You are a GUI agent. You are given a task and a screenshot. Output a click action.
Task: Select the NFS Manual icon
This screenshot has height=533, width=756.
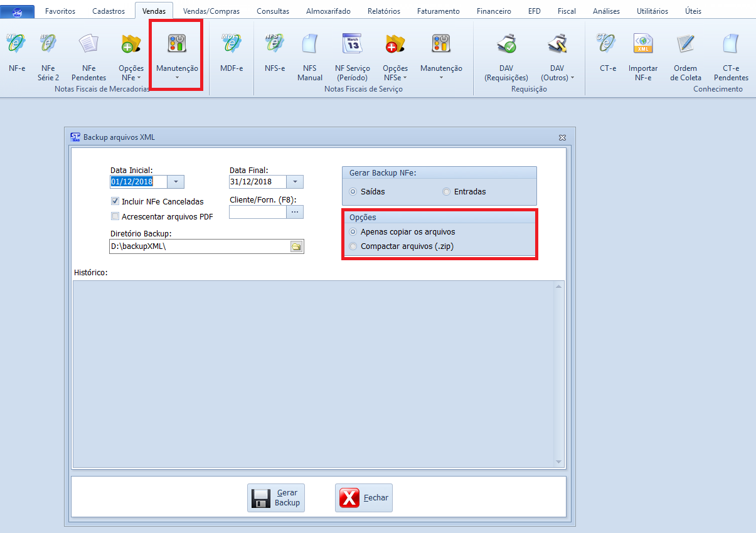click(310, 45)
